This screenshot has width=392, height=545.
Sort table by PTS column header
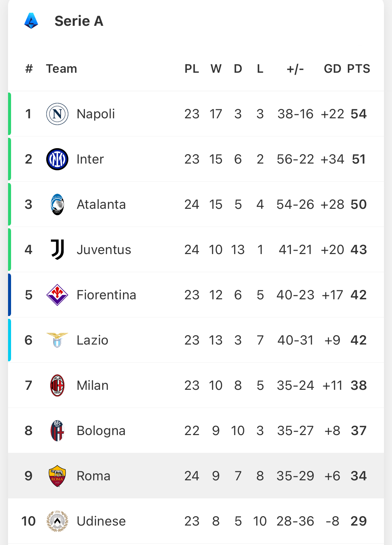(x=358, y=69)
